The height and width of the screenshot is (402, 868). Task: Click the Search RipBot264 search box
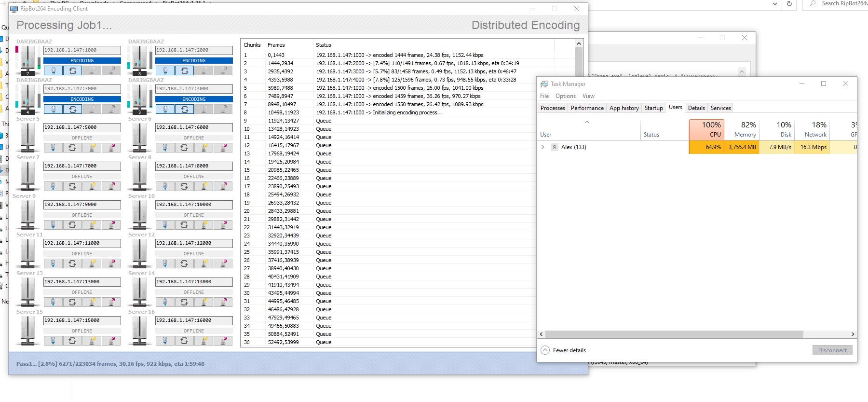pyautogui.click(x=838, y=4)
